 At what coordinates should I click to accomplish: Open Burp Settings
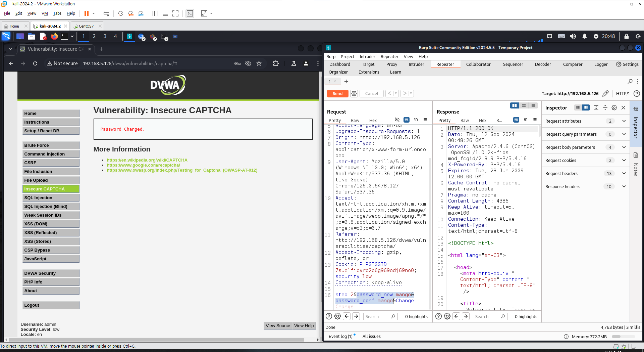coord(627,64)
